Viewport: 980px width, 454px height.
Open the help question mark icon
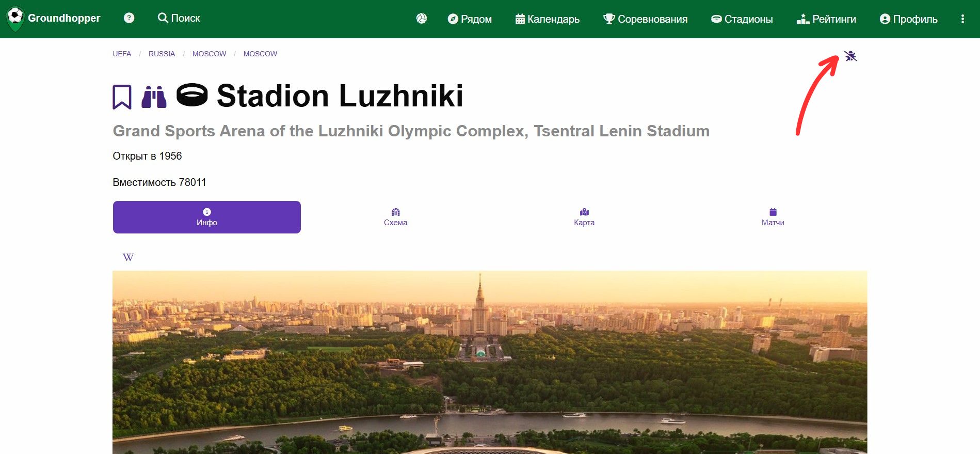pyautogui.click(x=129, y=18)
